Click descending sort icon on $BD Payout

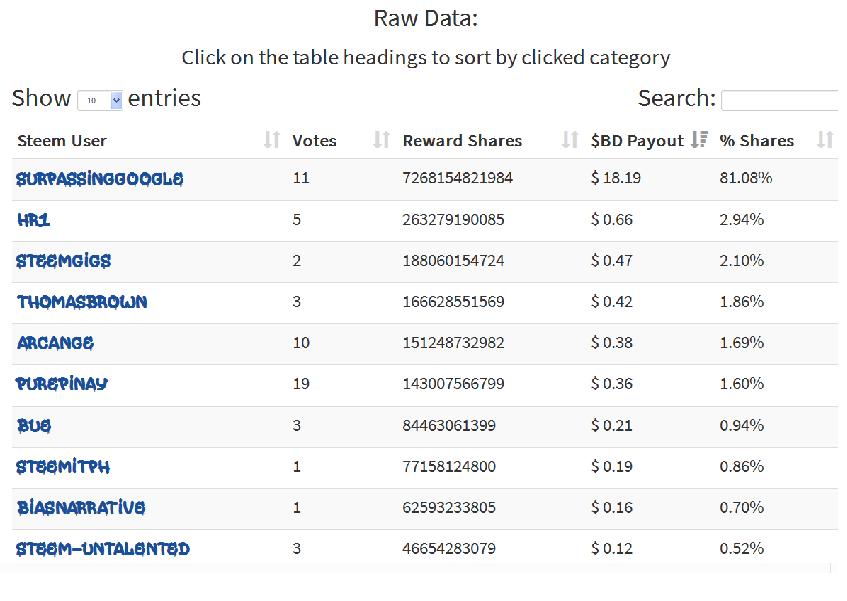click(x=700, y=139)
